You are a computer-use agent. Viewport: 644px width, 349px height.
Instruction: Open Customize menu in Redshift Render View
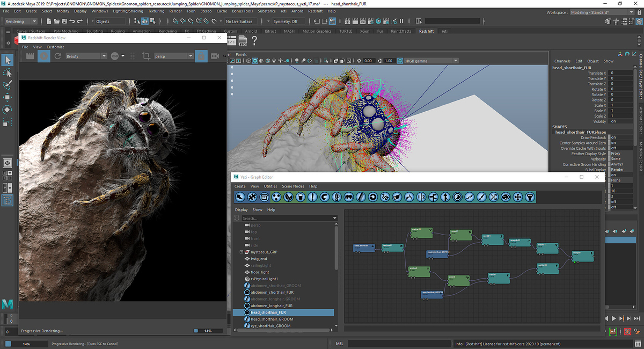pyautogui.click(x=55, y=47)
